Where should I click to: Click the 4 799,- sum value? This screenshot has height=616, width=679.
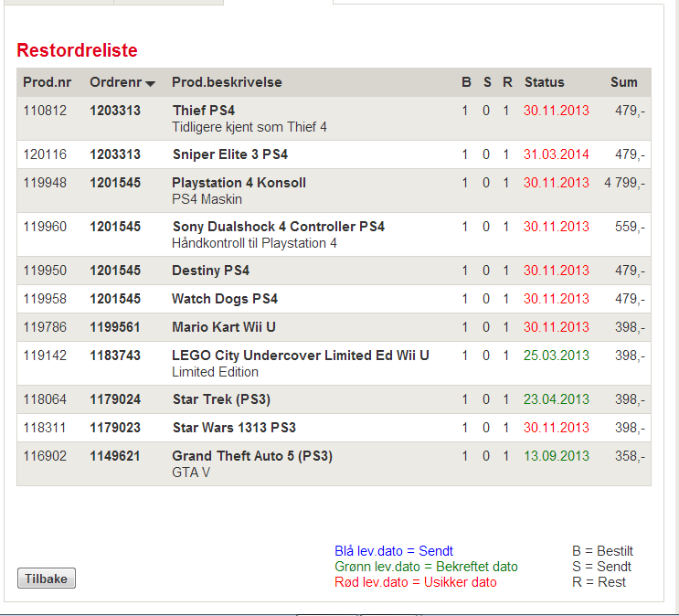[624, 183]
